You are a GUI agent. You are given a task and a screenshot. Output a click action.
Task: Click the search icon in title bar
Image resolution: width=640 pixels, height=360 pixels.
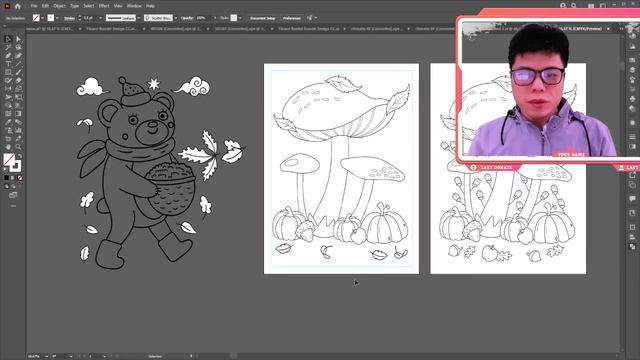(574, 6)
